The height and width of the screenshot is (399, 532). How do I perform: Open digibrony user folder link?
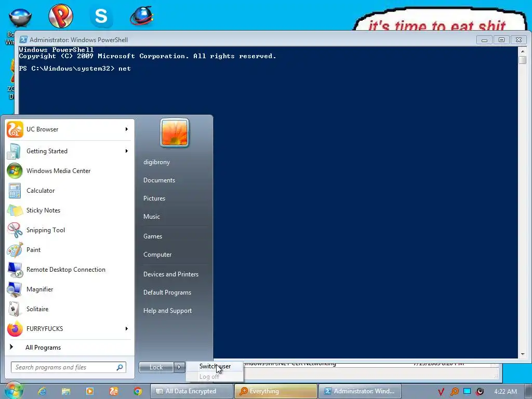[x=157, y=162]
